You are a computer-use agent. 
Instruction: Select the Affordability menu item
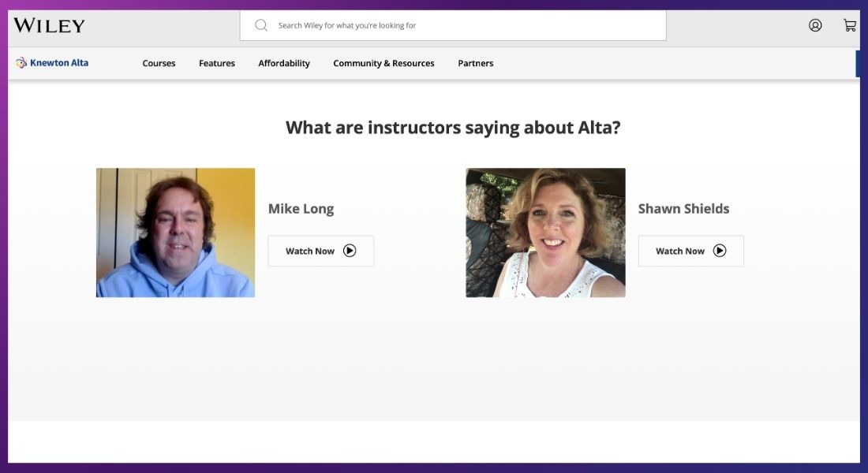(x=284, y=63)
